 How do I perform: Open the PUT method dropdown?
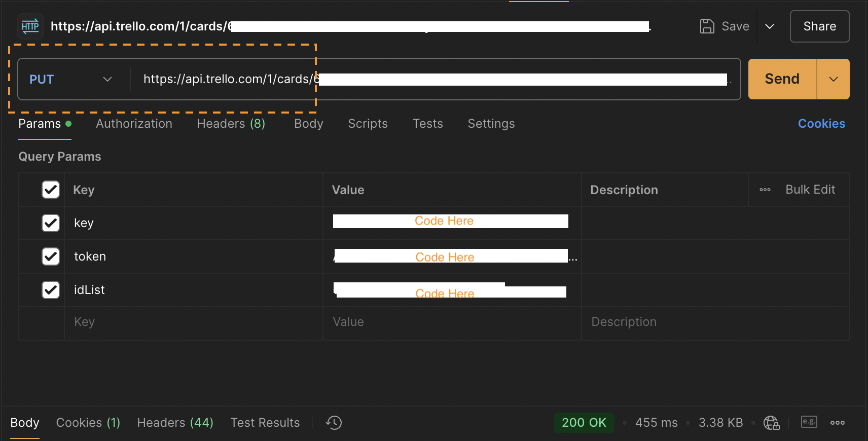pos(71,79)
